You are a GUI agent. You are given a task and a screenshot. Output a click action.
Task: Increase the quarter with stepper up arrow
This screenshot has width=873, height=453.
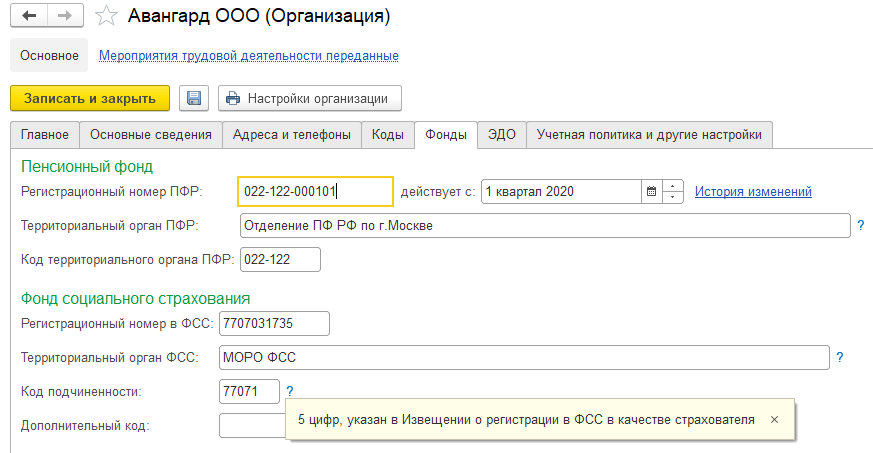(x=673, y=186)
